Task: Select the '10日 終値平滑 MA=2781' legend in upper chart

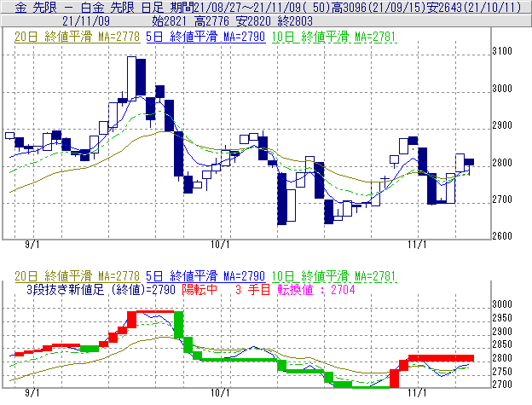Action: click(x=334, y=37)
